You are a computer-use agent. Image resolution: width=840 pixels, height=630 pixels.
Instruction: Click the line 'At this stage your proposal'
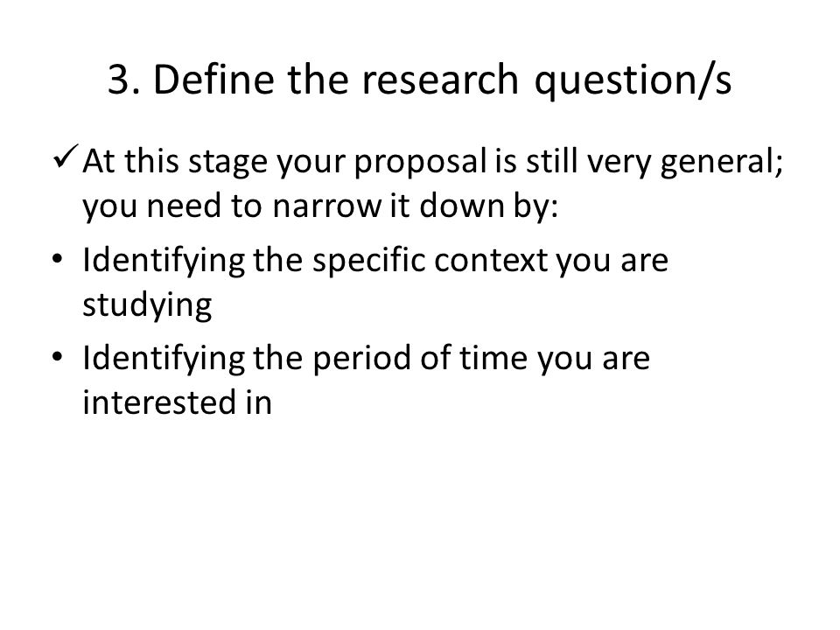pyautogui.click(x=433, y=161)
